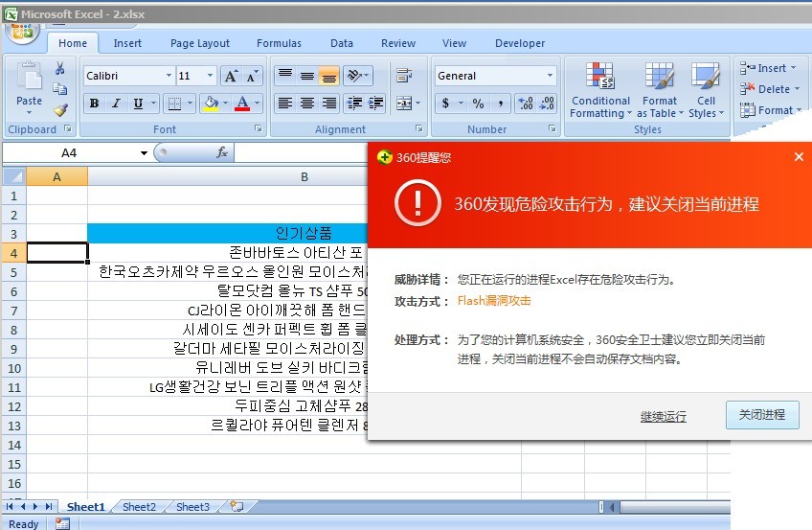
Task: Toggle Bold formatting
Action: coord(94,104)
